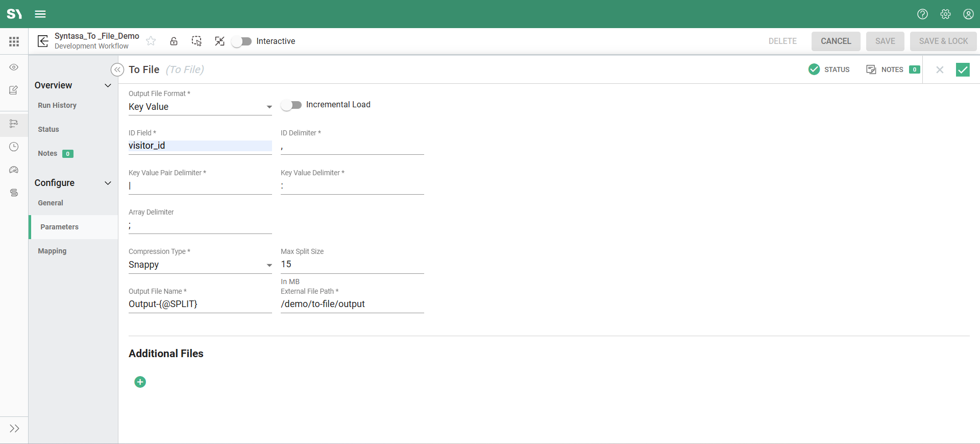Click the green checkmark confirm icon
The image size is (980, 444).
pos(963,69)
